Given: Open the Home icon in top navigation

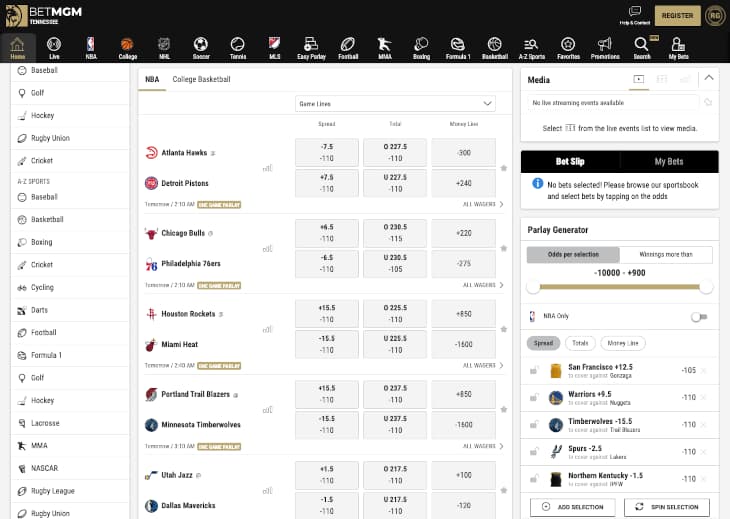Looking at the screenshot, I should tap(17, 48).
